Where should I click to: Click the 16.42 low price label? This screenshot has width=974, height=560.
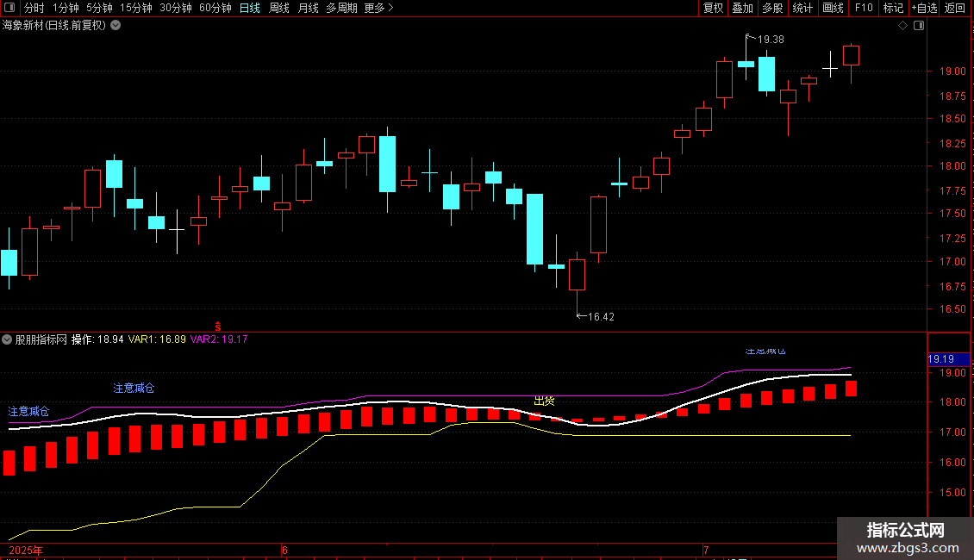click(x=601, y=317)
